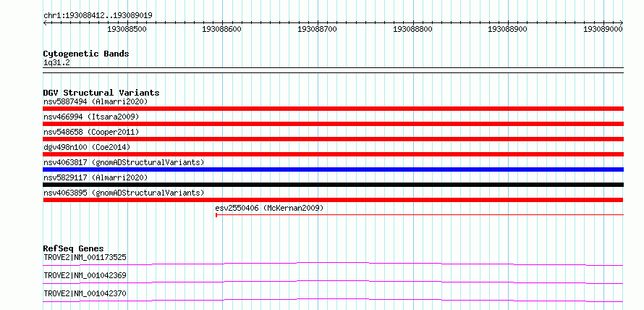Open variant label nsv548658 (Cooper2011)

(91, 132)
